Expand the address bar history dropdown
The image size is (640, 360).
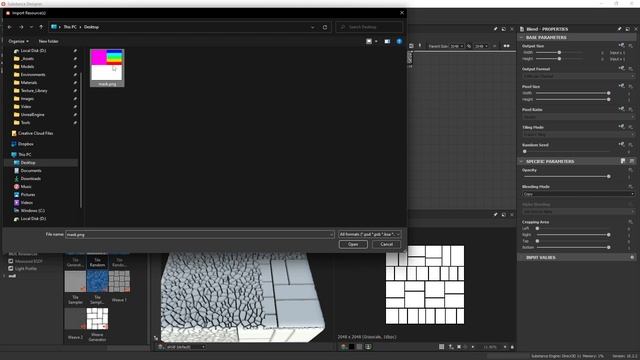coord(313,27)
